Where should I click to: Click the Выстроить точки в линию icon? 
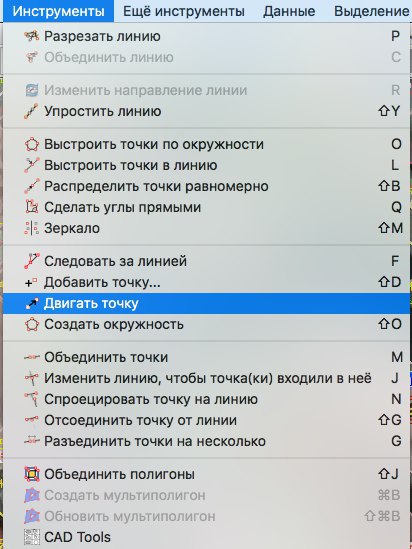click(x=32, y=165)
